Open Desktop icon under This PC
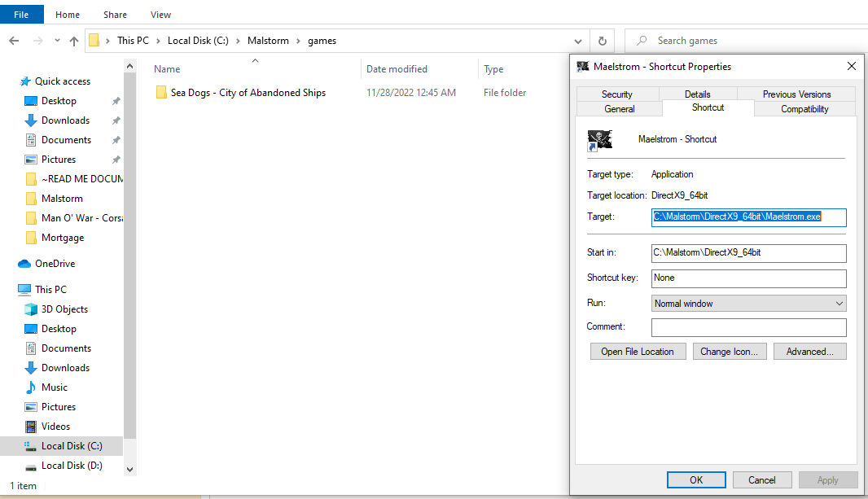Screen dimensions: 868x499 coord(31,329)
